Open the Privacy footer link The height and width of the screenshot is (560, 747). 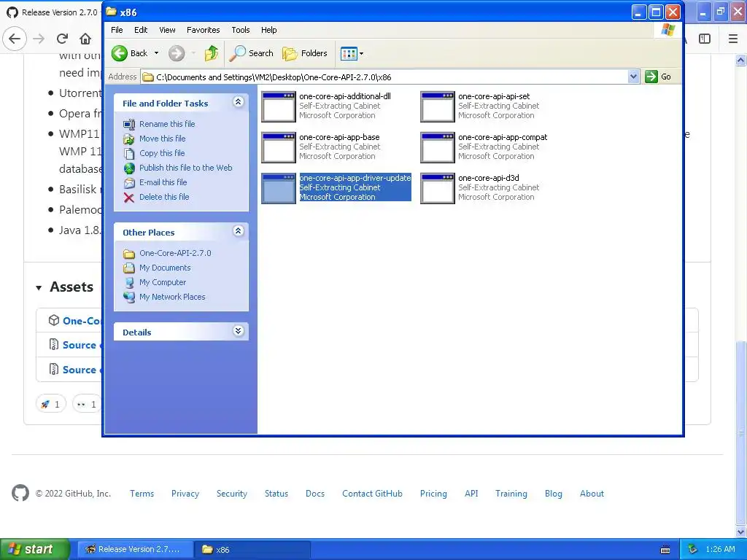click(x=185, y=494)
